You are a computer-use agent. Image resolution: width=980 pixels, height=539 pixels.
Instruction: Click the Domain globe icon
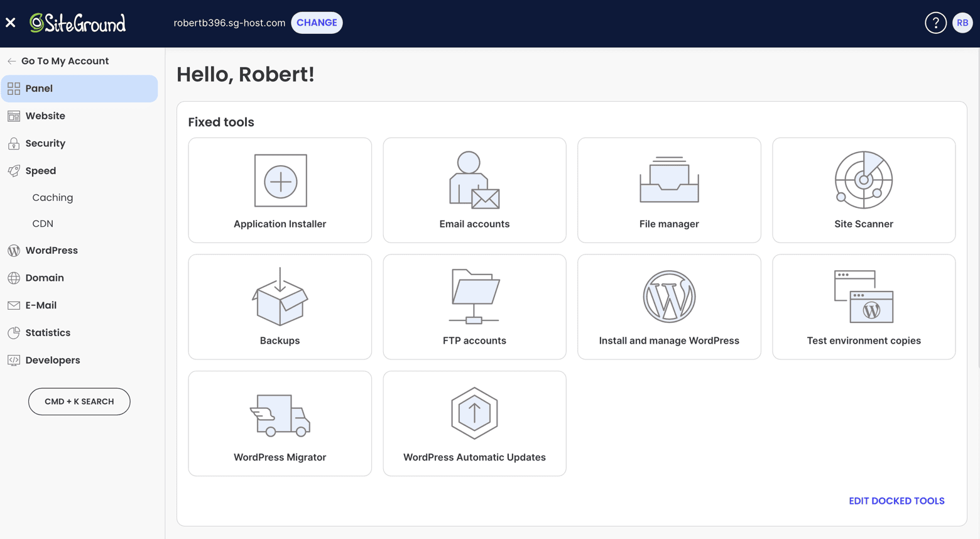pyautogui.click(x=14, y=278)
